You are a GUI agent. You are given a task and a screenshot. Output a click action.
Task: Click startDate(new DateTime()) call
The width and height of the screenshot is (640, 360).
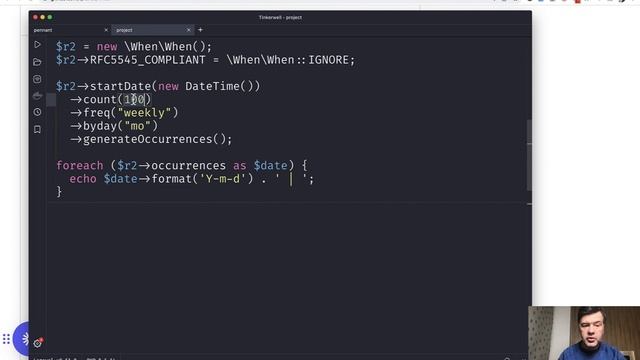[x=175, y=86]
